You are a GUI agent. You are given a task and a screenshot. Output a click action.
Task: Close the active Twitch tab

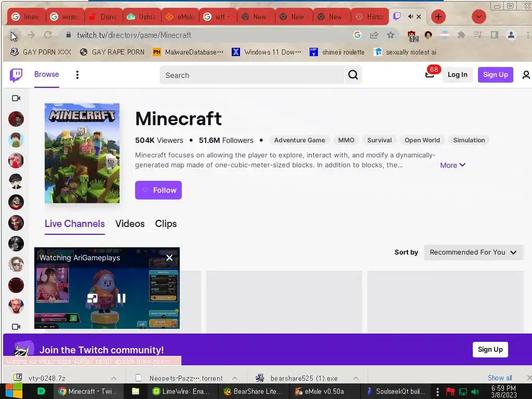pyautogui.click(x=419, y=16)
